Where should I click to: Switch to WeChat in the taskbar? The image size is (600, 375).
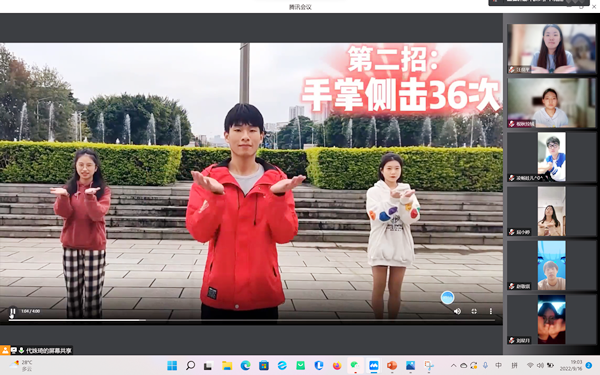coord(355,365)
